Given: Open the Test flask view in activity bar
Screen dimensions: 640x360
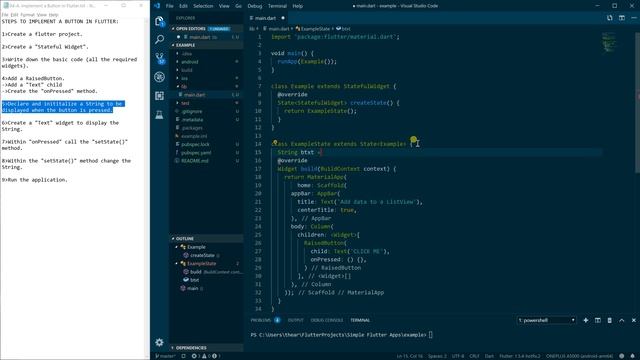Looking at the screenshot, I should [160, 115].
